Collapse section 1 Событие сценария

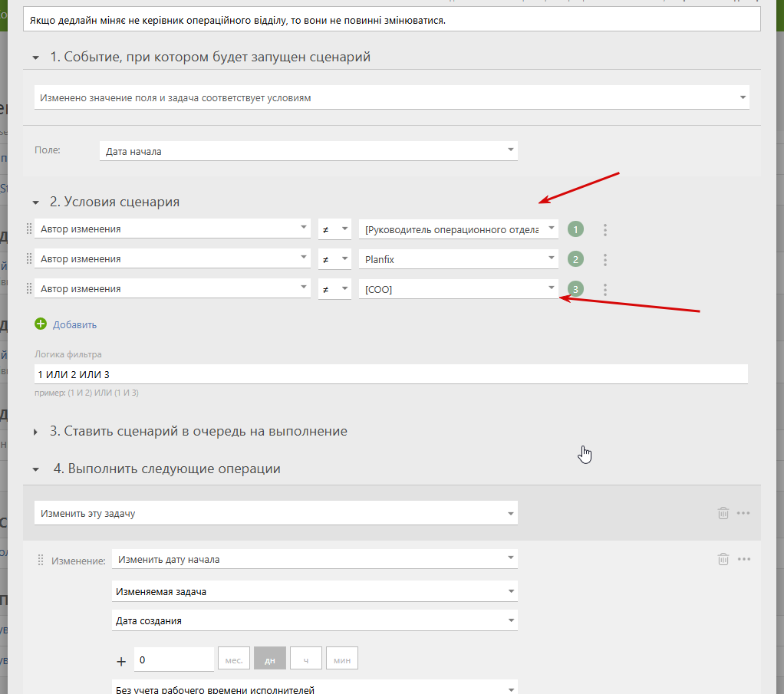coord(35,58)
